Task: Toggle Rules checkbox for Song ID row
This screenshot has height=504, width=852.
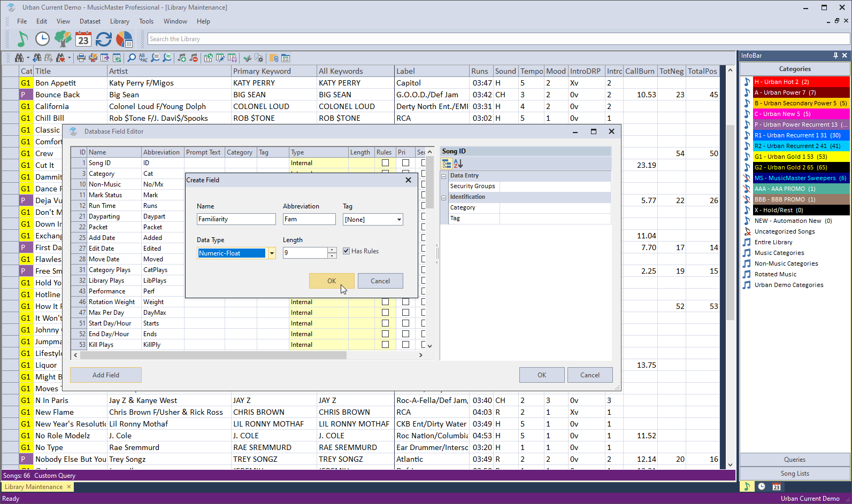Action: click(385, 163)
